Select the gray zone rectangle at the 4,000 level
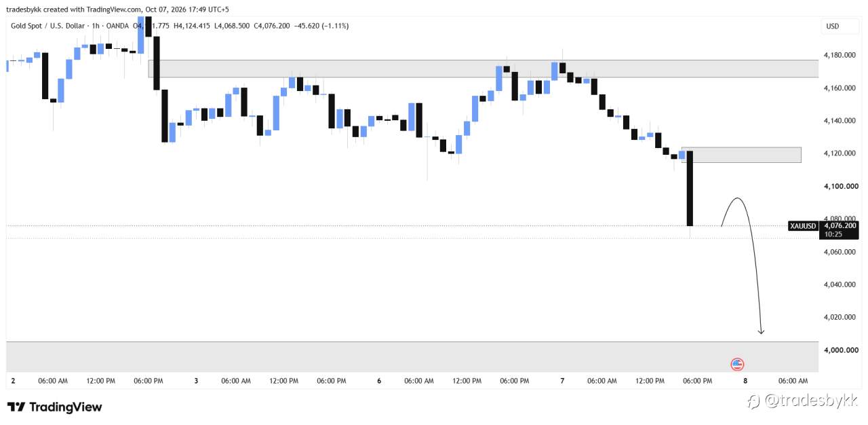This screenshot has height=425, width=868. pos(412,356)
